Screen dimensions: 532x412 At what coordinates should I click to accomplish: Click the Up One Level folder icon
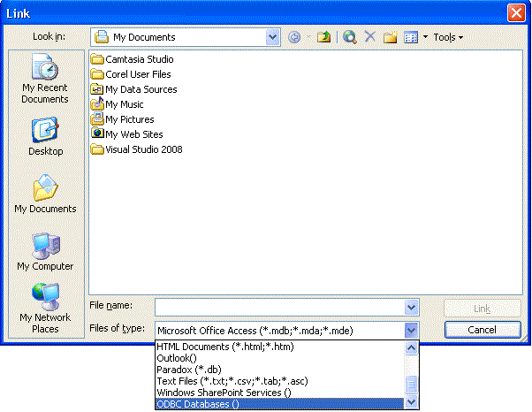click(x=324, y=37)
